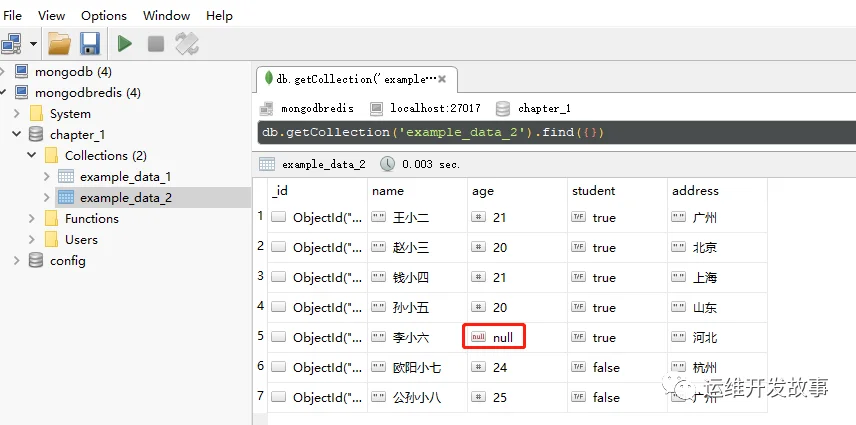Viewport: 856px width, 425px height.
Task: Select the 孙小五 name cell
Action: (x=418, y=308)
